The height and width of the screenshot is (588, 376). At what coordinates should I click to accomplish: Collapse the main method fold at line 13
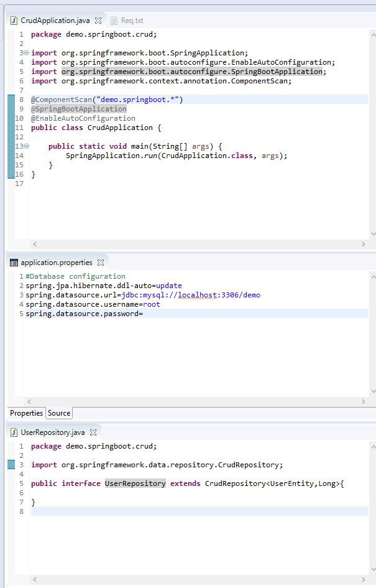(27, 146)
